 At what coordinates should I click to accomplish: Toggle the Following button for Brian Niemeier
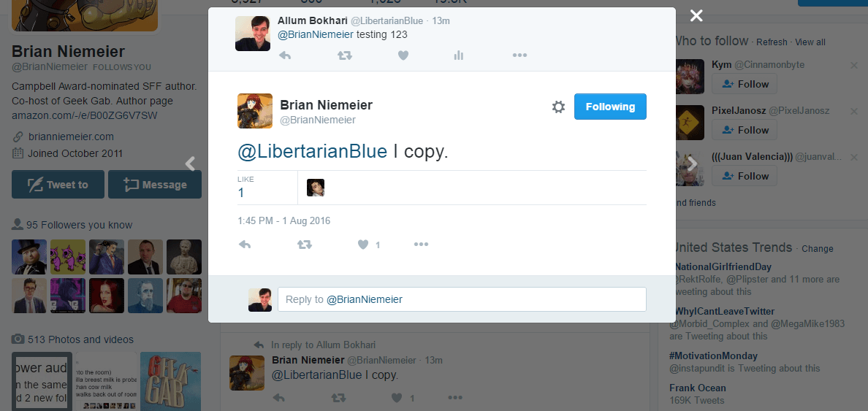610,107
